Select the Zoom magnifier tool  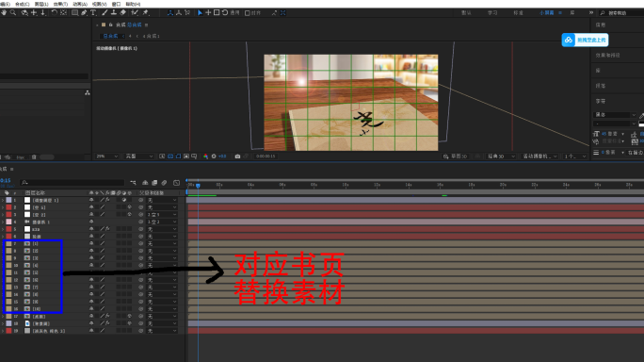(x=13, y=13)
